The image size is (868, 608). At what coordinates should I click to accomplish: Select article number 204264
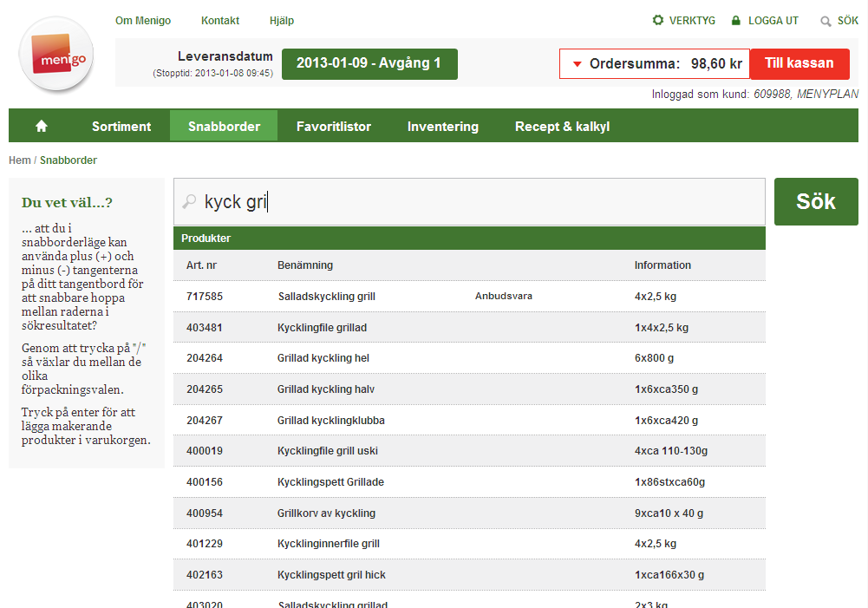(205, 358)
